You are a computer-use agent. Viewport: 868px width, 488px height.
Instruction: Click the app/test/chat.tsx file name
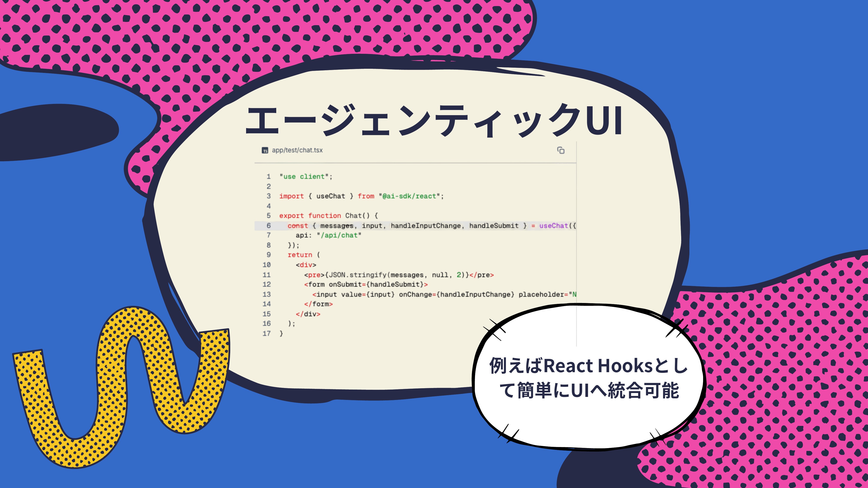[297, 150]
